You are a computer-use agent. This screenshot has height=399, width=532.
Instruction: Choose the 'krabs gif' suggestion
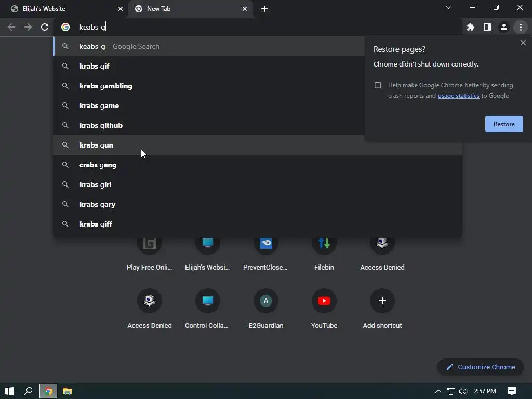[209, 66]
